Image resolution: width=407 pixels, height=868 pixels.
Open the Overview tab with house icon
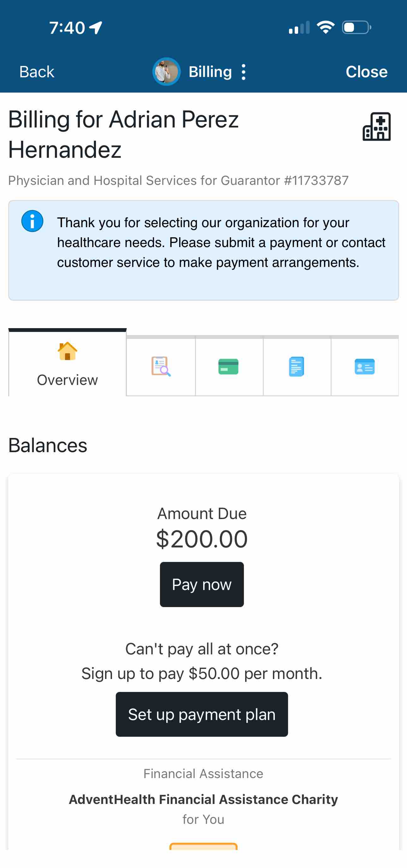point(68,363)
